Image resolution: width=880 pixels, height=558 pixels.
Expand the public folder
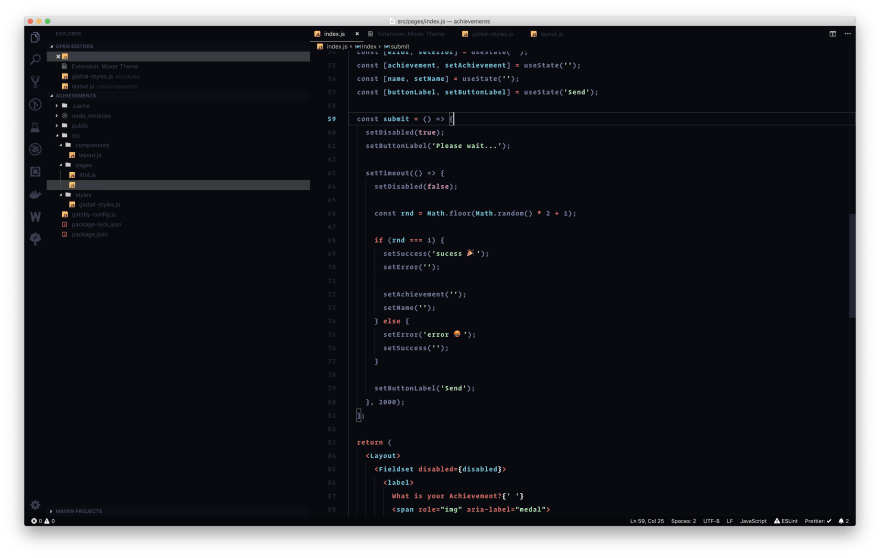pos(57,126)
